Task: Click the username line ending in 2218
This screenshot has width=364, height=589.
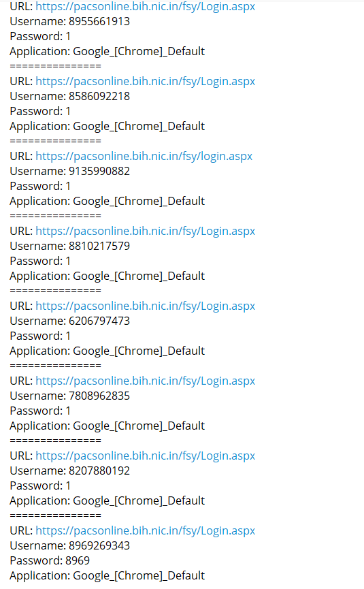Action: [x=70, y=96]
